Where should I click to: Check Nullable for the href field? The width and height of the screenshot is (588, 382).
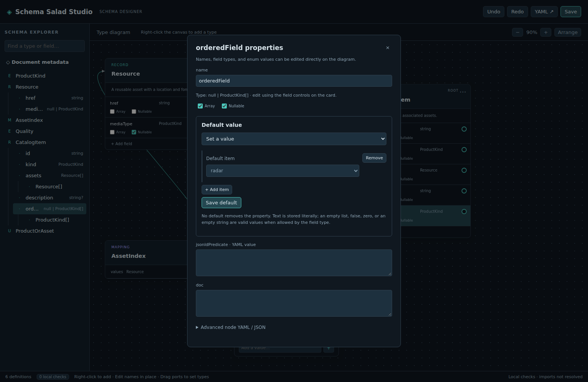tap(134, 112)
